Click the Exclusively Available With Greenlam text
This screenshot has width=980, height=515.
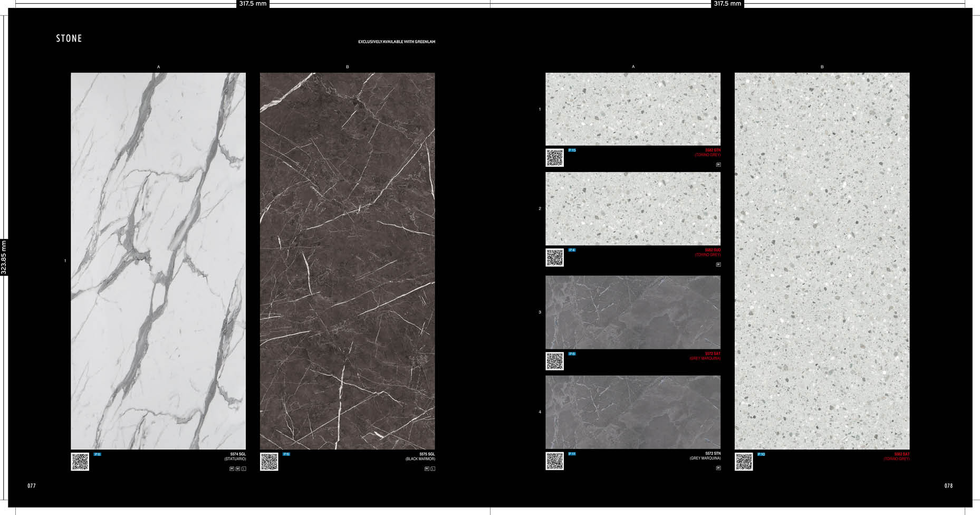tap(397, 42)
